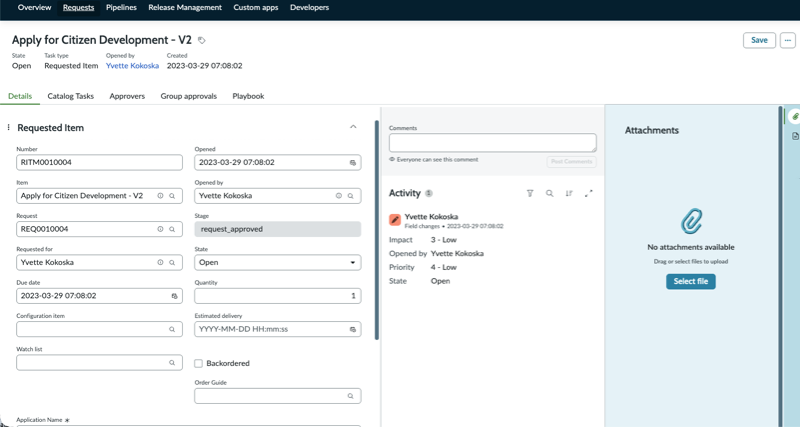The height and width of the screenshot is (427, 800).
Task: Click the Activity count badge
Action: (x=429, y=193)
